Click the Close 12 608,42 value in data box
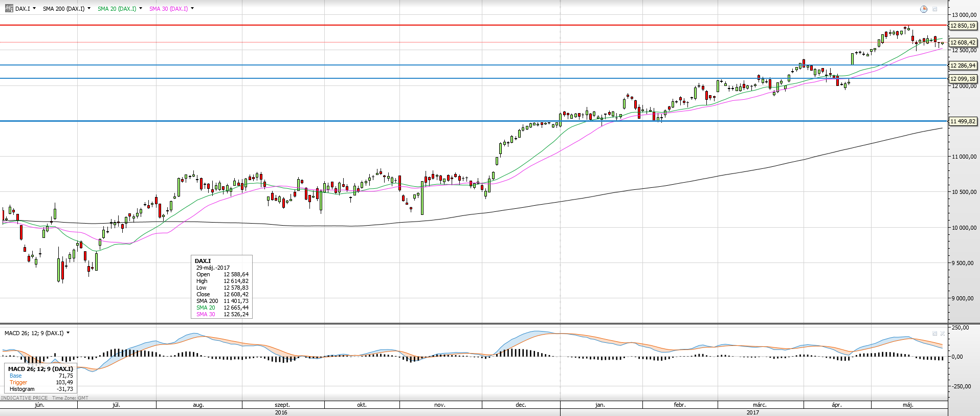980x416 pixels. click(236, 294)
